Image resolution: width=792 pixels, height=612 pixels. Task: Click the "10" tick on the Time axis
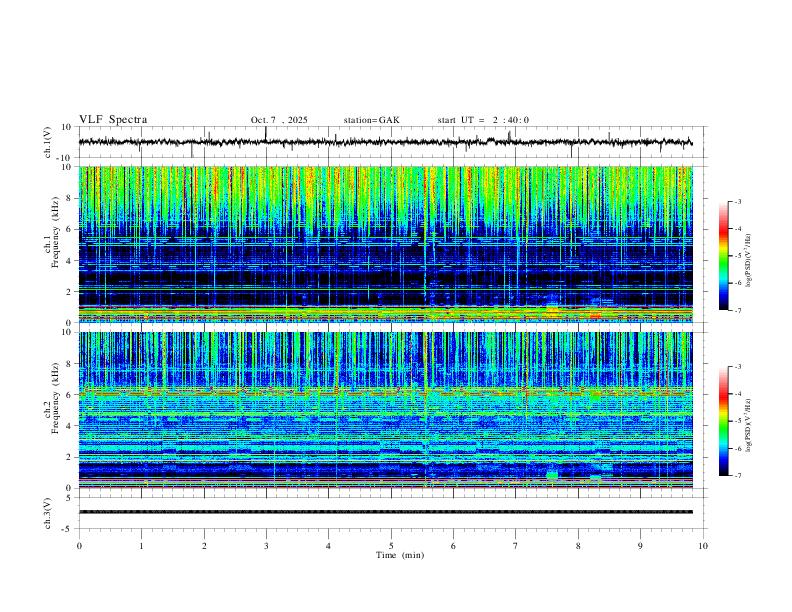(703, 546)
